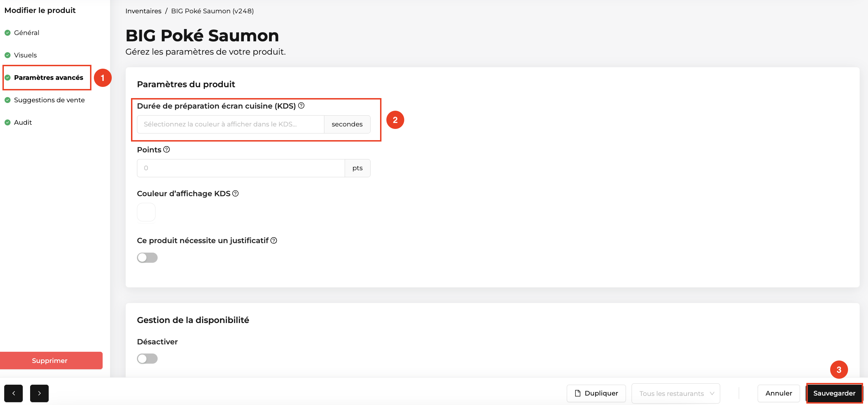868x405 pixels.
Task: Click the Dupliquer button
Action: click(x=596, y=393)
